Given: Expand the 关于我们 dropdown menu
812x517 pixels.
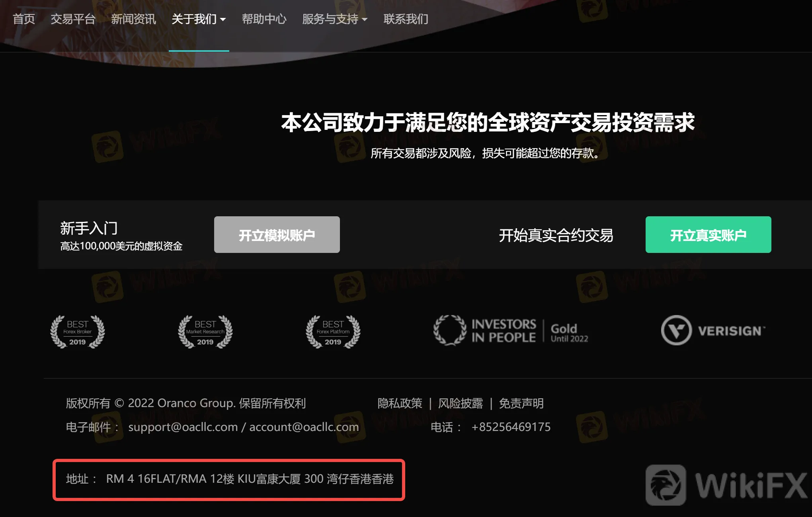Looking at the screenshot, I should tap(199, 19).
